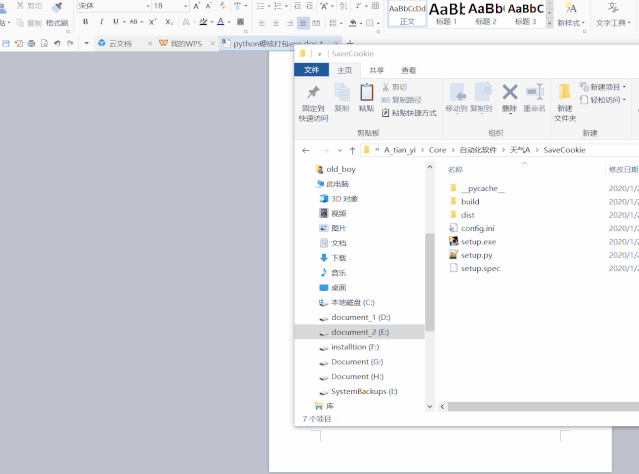Screen dimensions: 639x474
Task: Decrease font size with A- icon
Action: (x=209, y=6)
